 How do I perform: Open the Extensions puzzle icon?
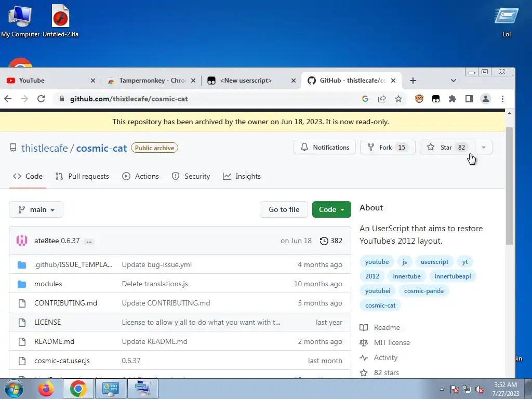(x=453, y=99)
